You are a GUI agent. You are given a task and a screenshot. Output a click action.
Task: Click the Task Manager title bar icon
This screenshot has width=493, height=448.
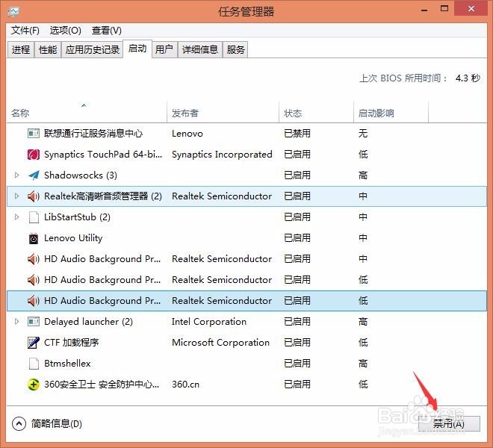tap(13, 12)
